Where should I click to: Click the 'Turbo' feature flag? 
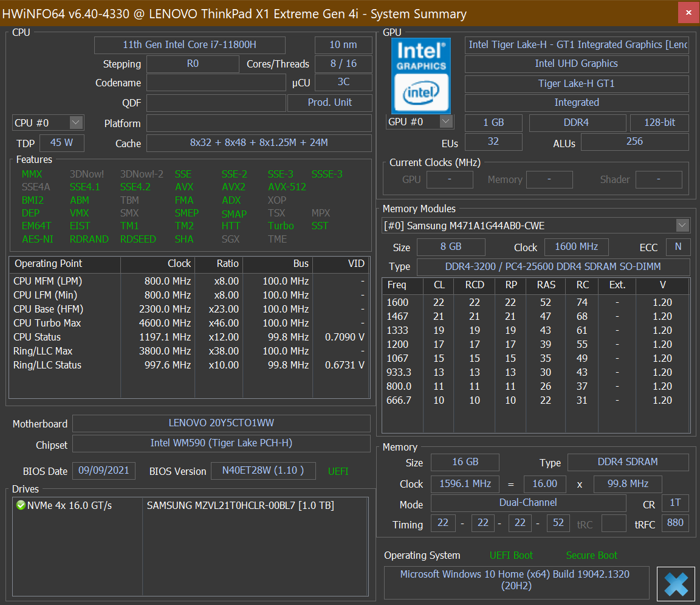pyautogui.click(x=281, y=226)
